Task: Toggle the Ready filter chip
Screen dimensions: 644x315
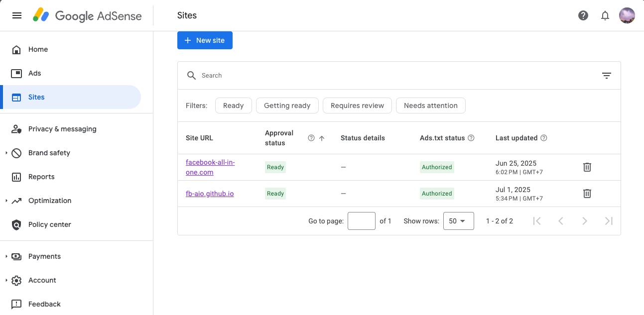Action: pos(234,105)
